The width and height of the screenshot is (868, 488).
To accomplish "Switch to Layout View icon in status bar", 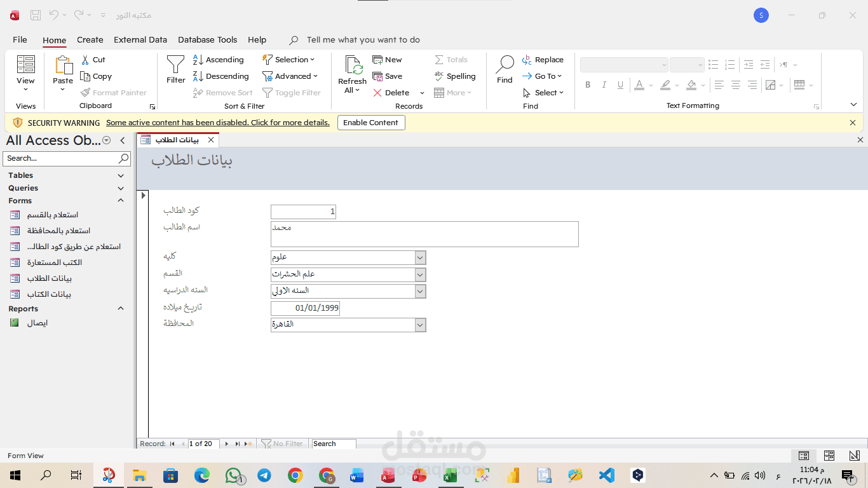I will point(829,456).
